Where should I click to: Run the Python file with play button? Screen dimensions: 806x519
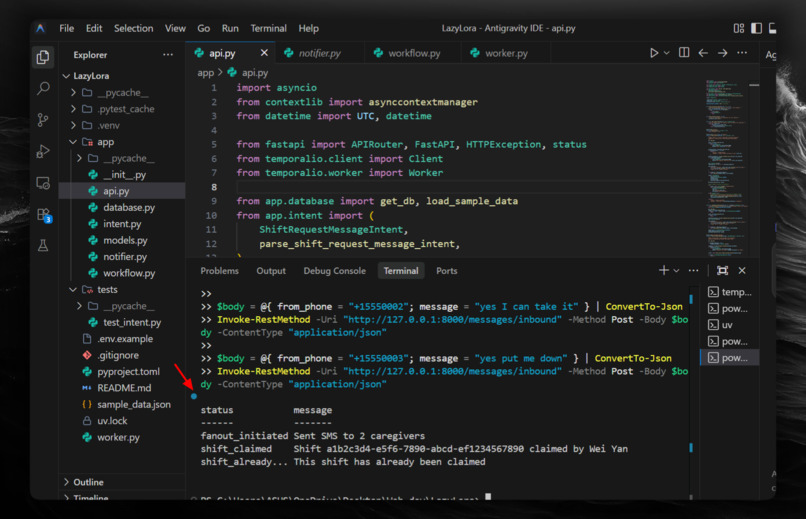tap(654, 53)
